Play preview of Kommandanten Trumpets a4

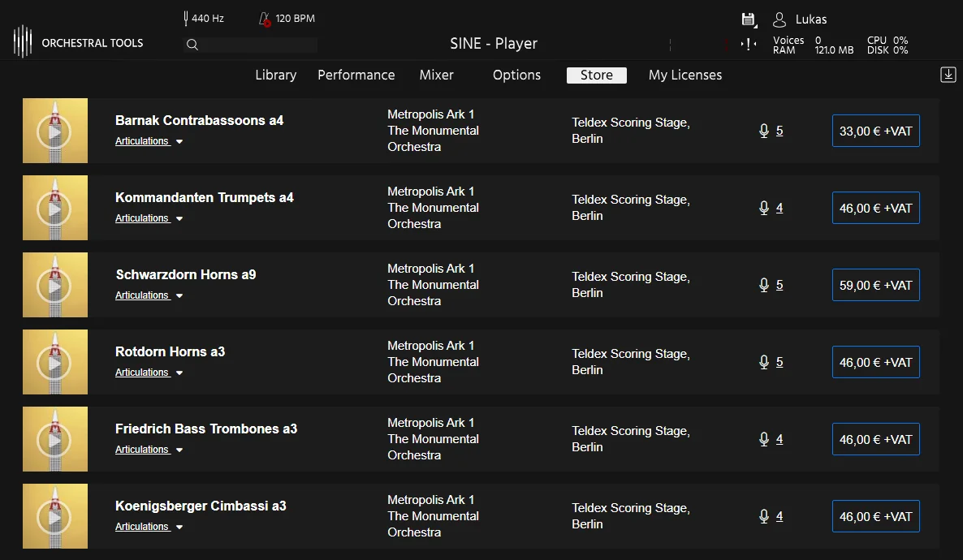(x=54, y=208)
